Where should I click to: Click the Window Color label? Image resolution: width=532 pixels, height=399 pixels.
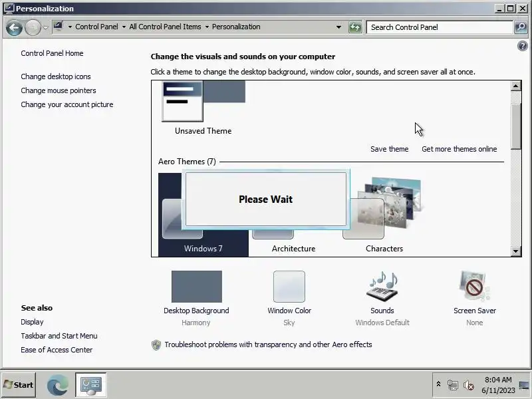coord(289,311)
